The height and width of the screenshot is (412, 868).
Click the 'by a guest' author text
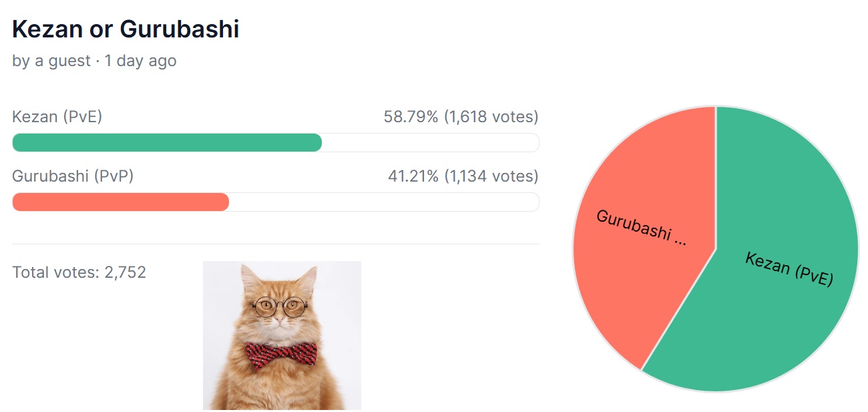[51, 61]
